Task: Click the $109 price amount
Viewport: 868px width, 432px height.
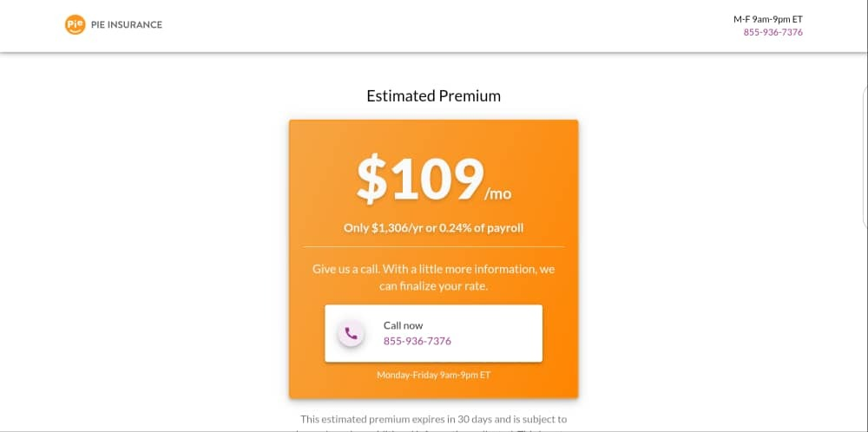Action: click(419, 178)
